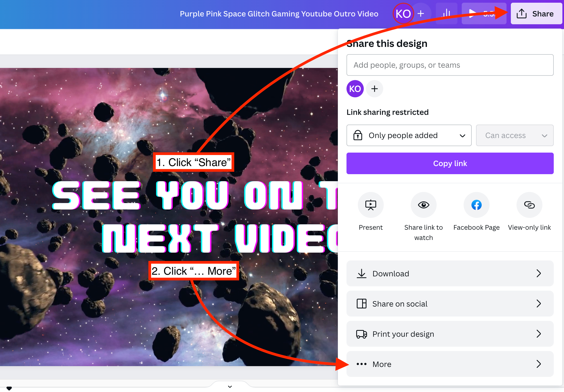Image resolution: width=564 pixels, height=392 pixels.
Task: Click the KO avatar in the header
Action: (x=403, y=13)
